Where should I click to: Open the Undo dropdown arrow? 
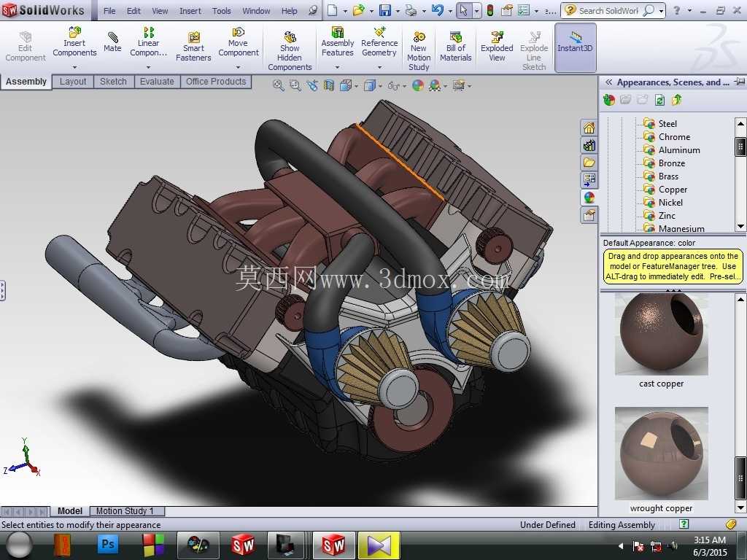coord(449,11)
